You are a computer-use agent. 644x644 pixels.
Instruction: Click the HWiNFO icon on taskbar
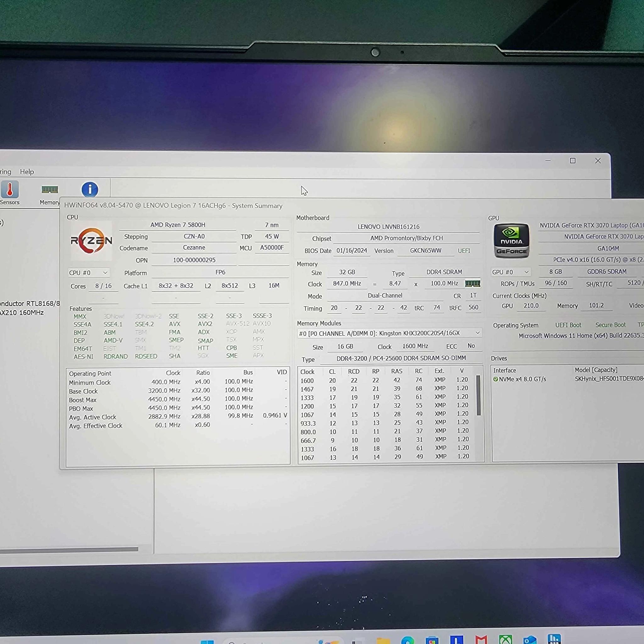[x=554, y=639]
